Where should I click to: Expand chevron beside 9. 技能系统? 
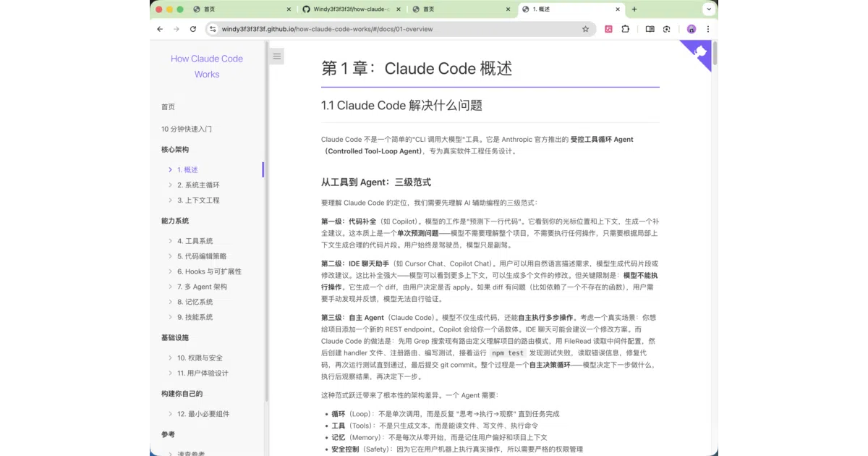[170, 317]
